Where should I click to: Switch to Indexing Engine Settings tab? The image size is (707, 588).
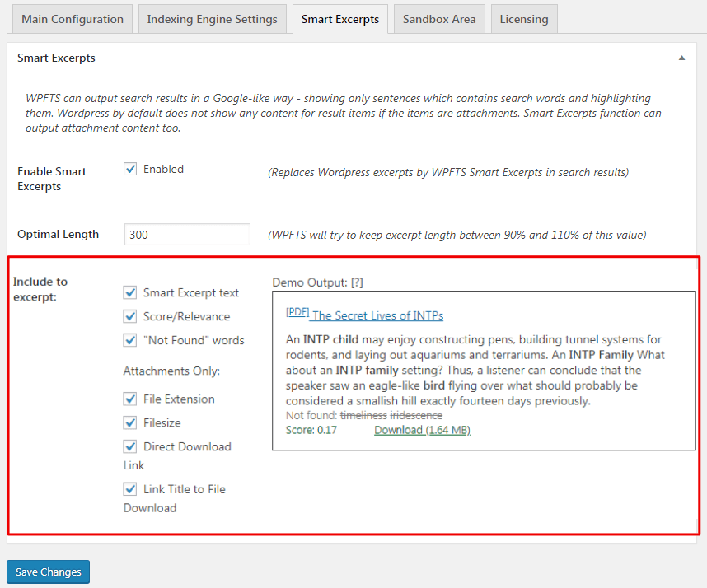[212, 19]
